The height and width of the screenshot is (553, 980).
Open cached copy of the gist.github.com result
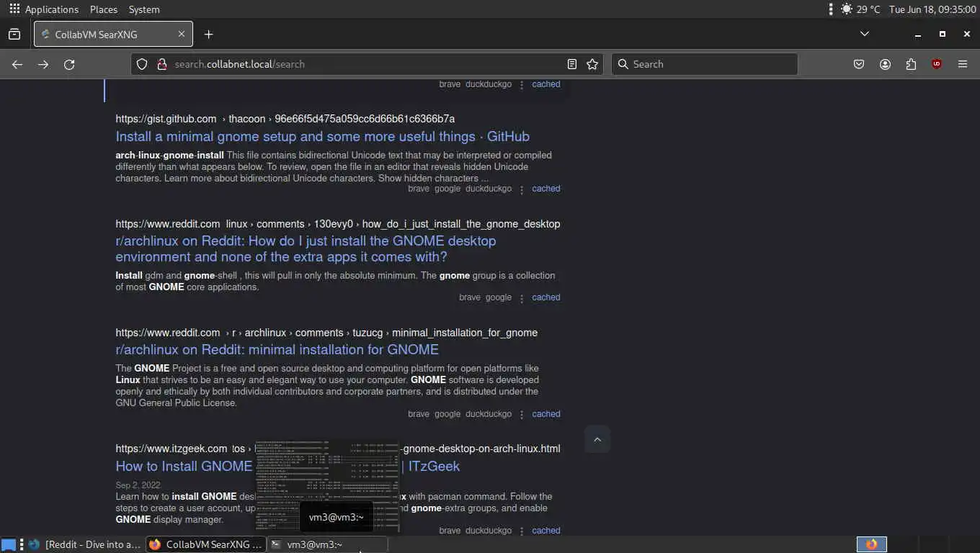(x=546, y=189)
